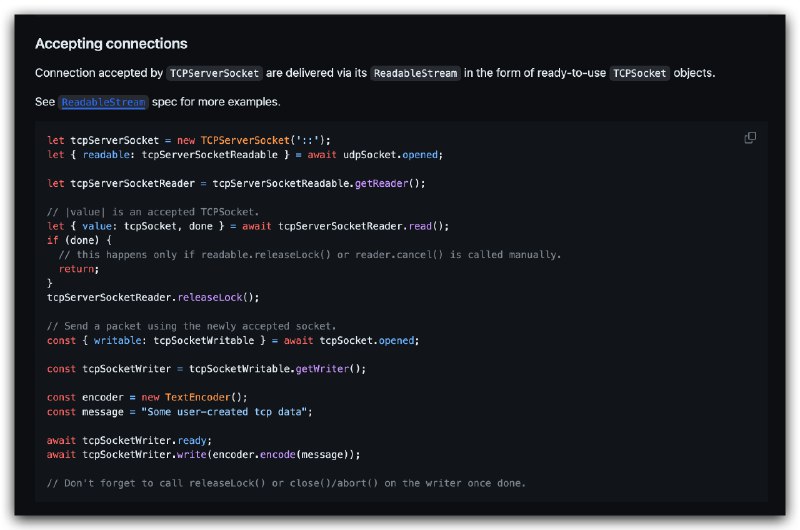800x530 pixels.
Task: Click the "Some user-created tcp data" string
Action: (240, 411)
